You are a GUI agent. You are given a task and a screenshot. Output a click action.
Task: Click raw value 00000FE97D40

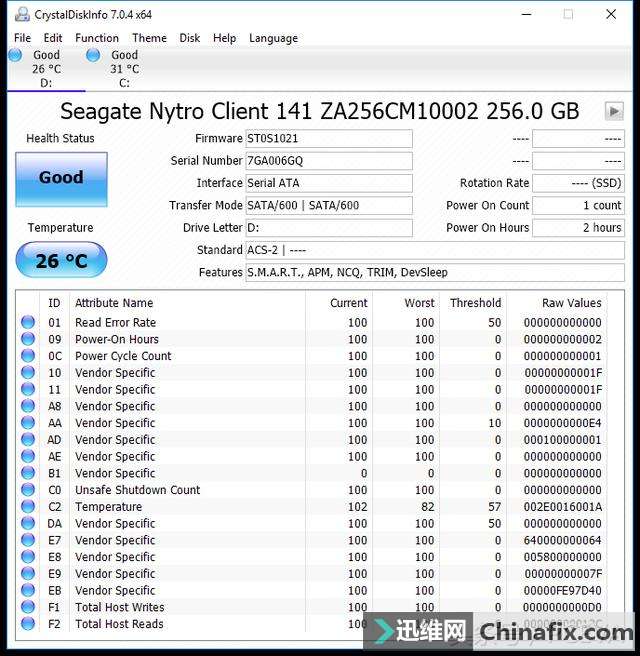point(563,591)
